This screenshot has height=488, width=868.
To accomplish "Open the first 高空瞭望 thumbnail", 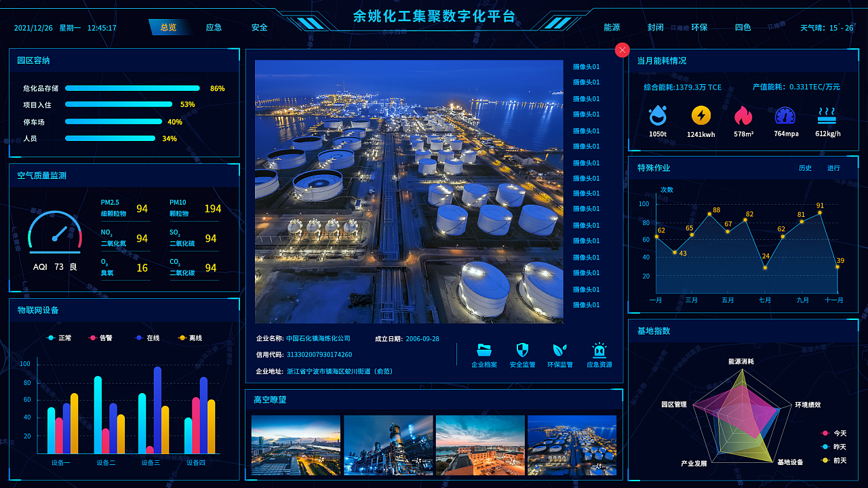I will click(x=296, y=445).
